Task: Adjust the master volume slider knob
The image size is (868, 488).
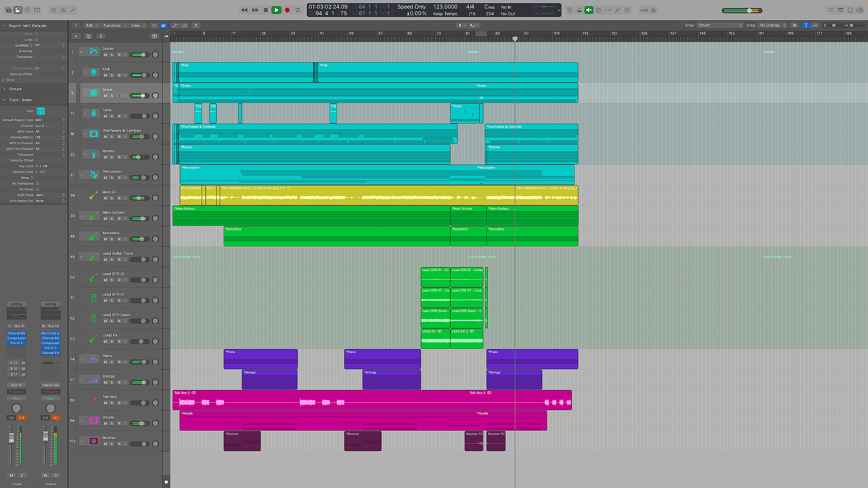Action: pos(750,10)
